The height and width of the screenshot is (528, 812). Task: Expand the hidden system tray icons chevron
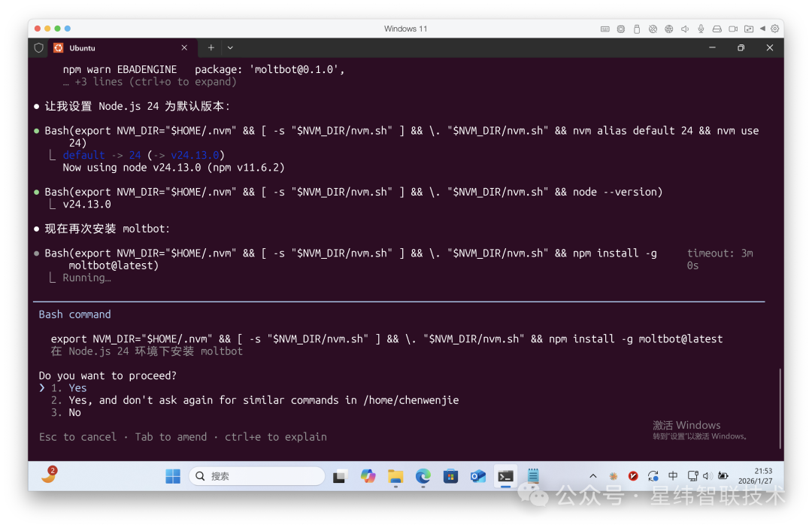(x=593, y=476)
